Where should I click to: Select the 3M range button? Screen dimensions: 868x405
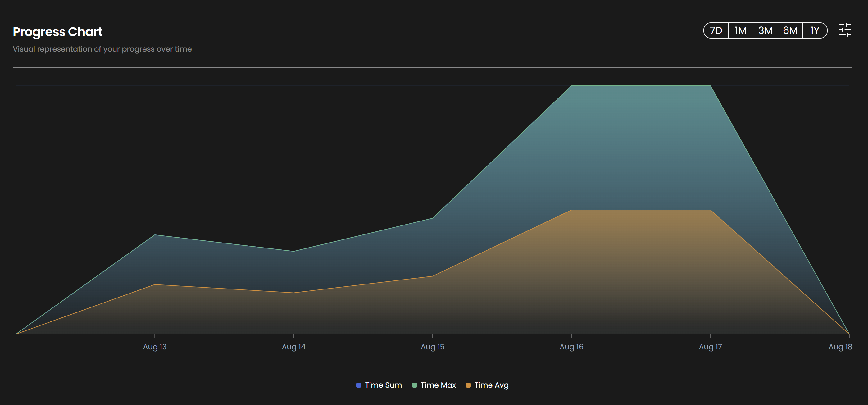pos(765,31)
